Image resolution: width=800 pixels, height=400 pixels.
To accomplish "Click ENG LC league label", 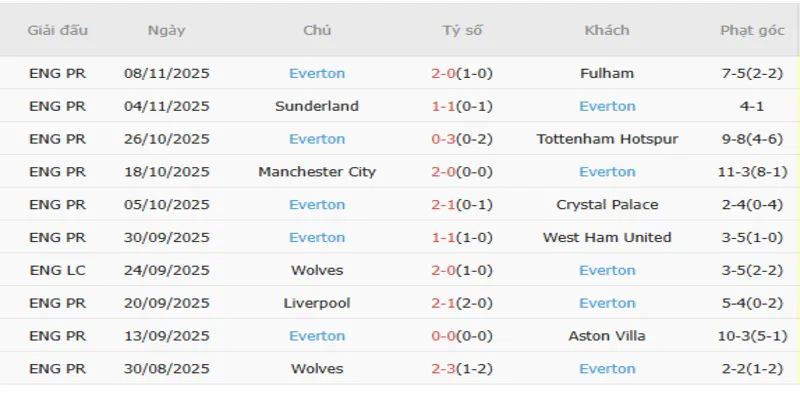I will coord(58,270).
